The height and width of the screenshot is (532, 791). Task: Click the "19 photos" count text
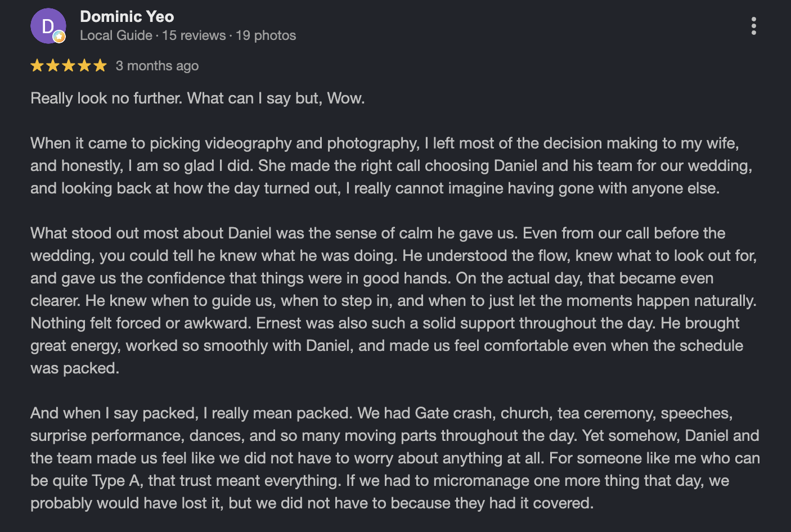pos(266,35)
